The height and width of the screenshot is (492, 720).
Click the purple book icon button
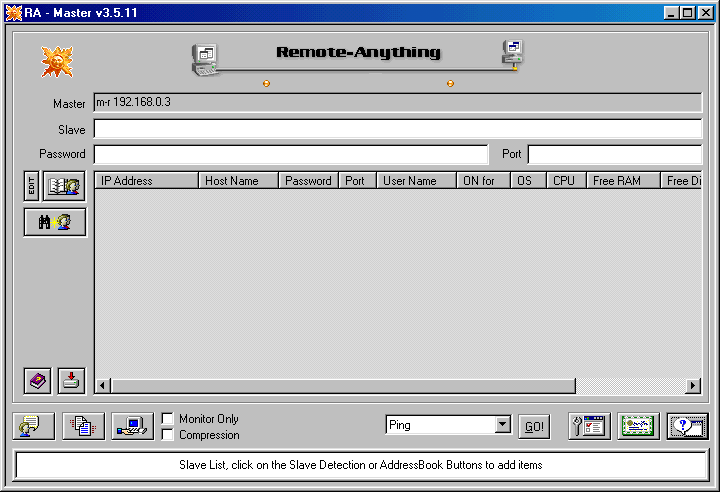tap(38, 381)
